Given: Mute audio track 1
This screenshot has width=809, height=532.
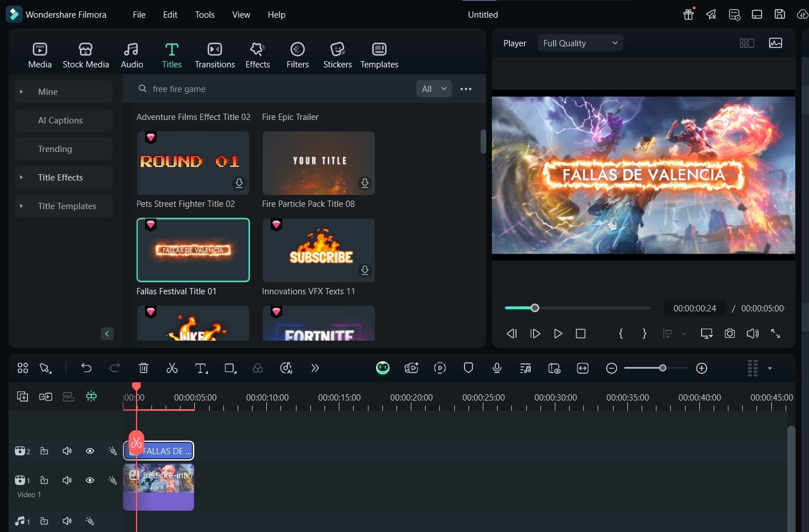Looking at the screenshot, I should [67, 521].
